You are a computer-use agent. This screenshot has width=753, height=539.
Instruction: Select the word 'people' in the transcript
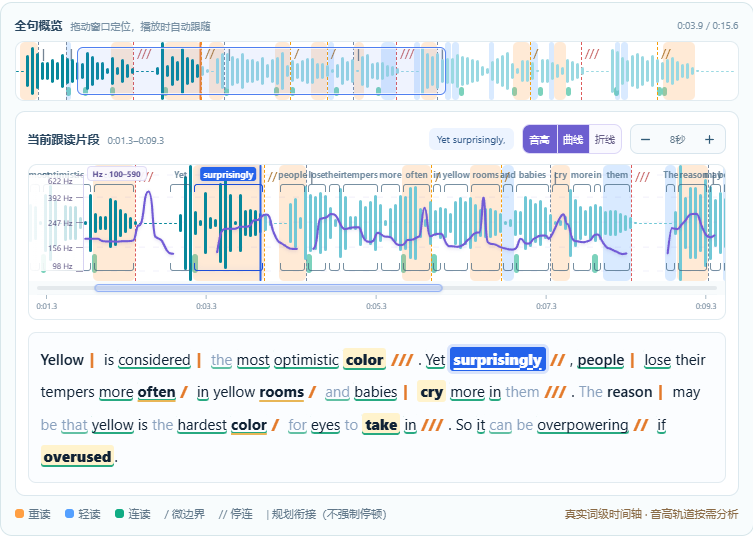(601, 360)
